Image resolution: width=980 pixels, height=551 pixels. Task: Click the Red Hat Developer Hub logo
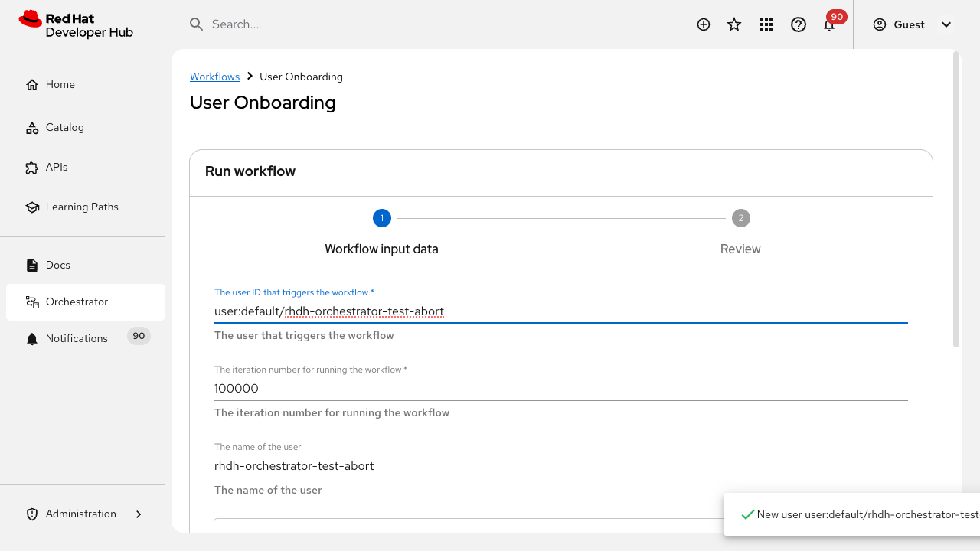pos(76,24)
